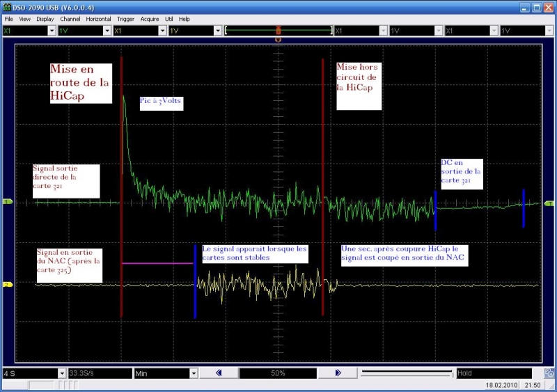Open the File menu
The height and width of the screenshot is (392, 557).
(8, 19)
